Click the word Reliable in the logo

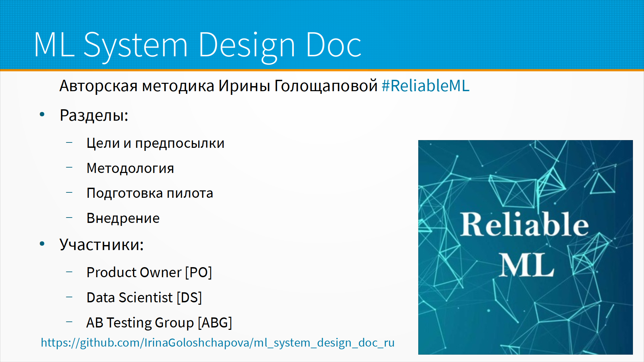(524, 224)
